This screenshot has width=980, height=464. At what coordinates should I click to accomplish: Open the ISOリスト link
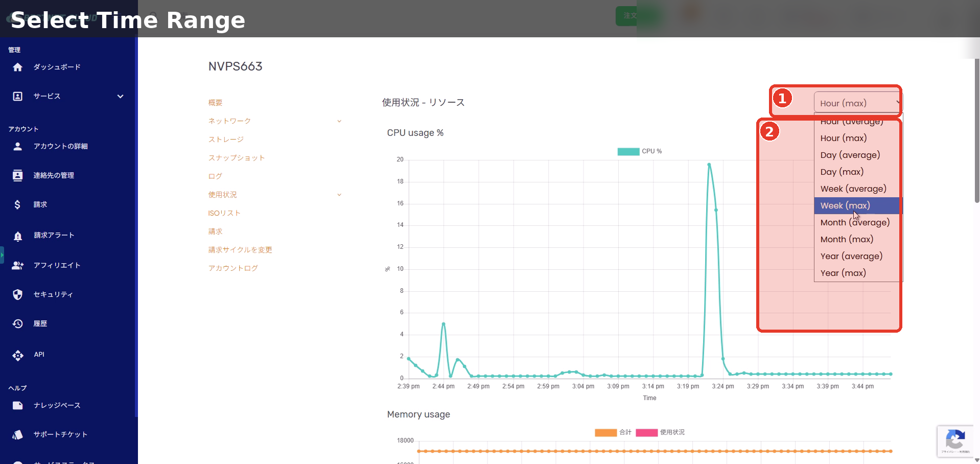point(224,213)
